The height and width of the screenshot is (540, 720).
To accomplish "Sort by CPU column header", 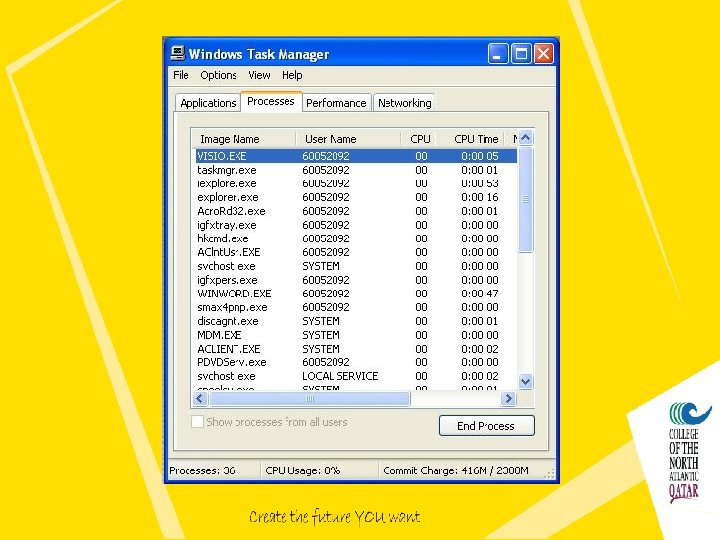I will pos(420,139).
